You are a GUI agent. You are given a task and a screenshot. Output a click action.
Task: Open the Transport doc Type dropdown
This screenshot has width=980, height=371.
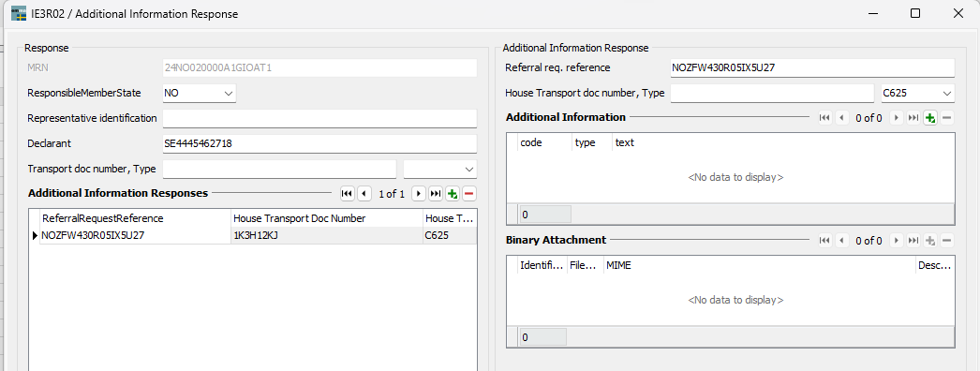[468, 170]
